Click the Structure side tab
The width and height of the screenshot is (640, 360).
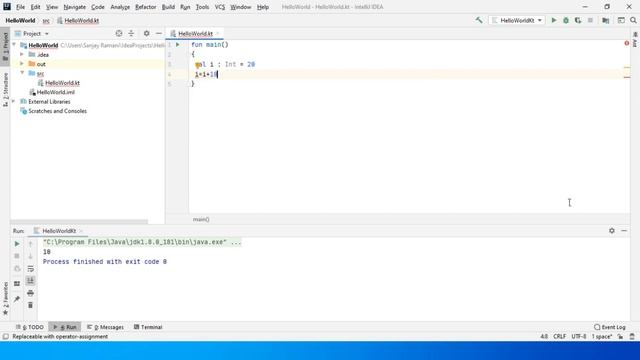5,90
